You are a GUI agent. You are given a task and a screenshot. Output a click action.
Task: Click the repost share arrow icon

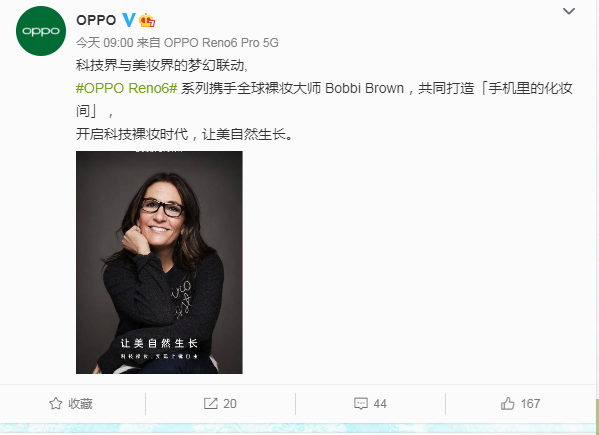pos(210,404)
